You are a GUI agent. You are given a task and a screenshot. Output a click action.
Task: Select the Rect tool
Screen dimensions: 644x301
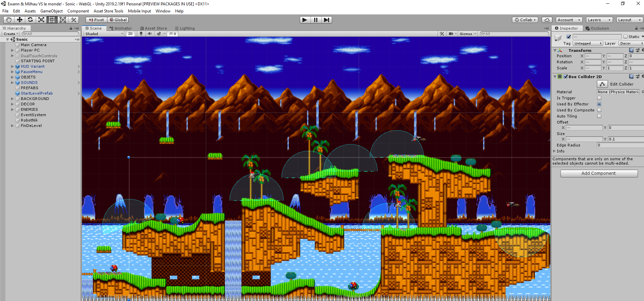[x=52, y=20]
